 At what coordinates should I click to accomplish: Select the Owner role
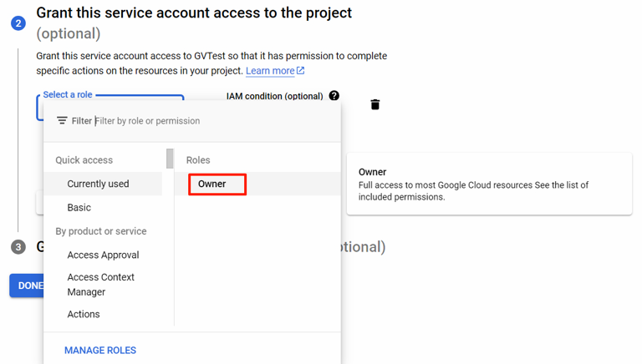[212, 184]
